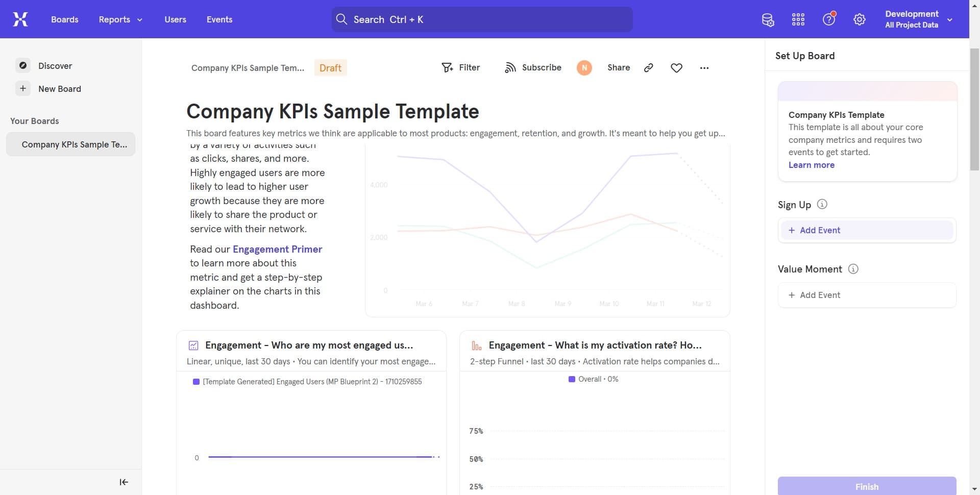
Task: Expand the Reports menu chevron
Action: click(x=140, y=19)
